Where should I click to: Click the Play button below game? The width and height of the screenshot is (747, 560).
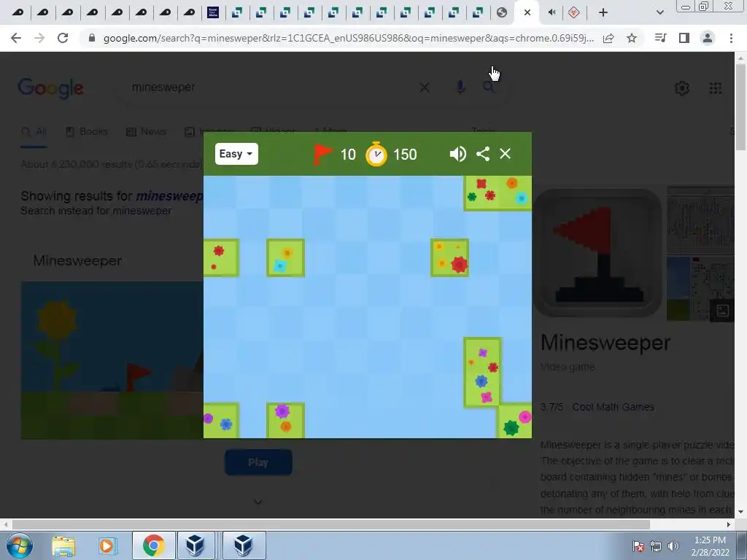(x=258, y=462)
